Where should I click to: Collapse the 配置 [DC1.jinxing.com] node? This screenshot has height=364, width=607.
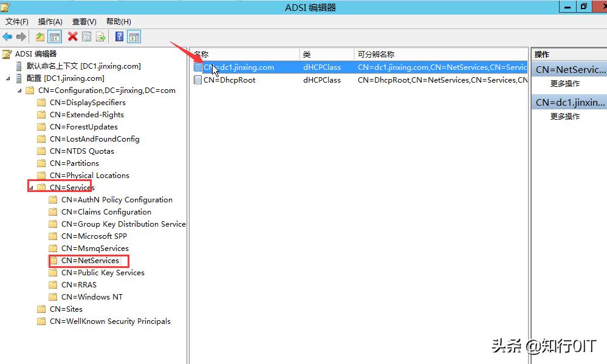click(8, 78)
